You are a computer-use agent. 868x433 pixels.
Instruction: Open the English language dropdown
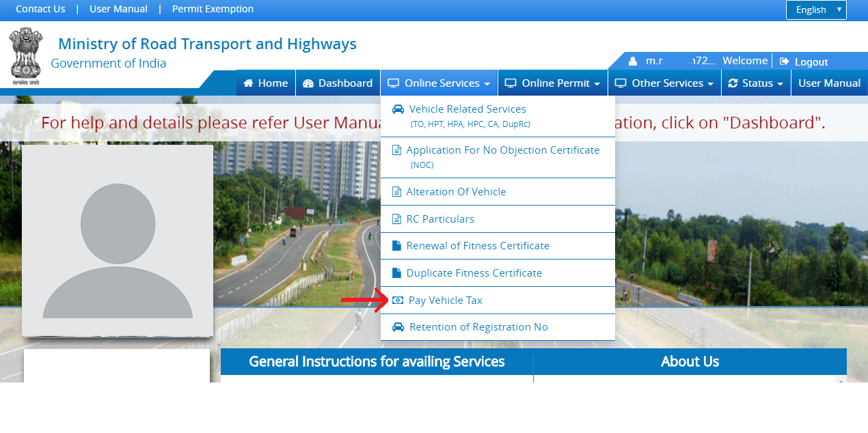(816, 10)
